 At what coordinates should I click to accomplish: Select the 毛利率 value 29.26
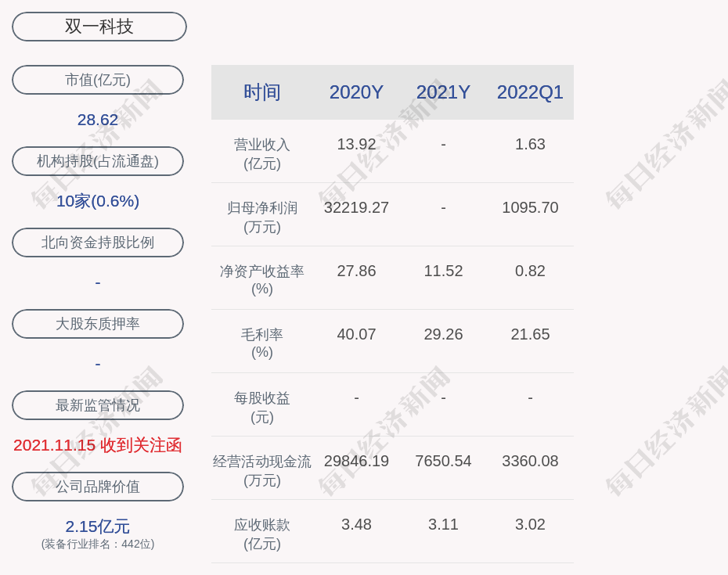[443, 334]
